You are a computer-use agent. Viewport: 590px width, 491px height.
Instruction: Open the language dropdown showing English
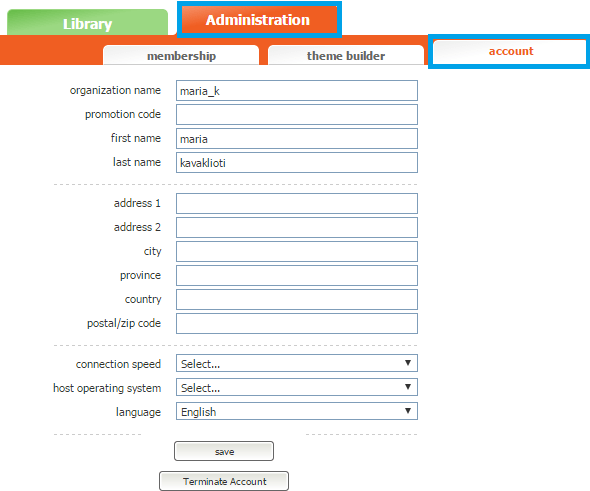[x=297, y=412]
